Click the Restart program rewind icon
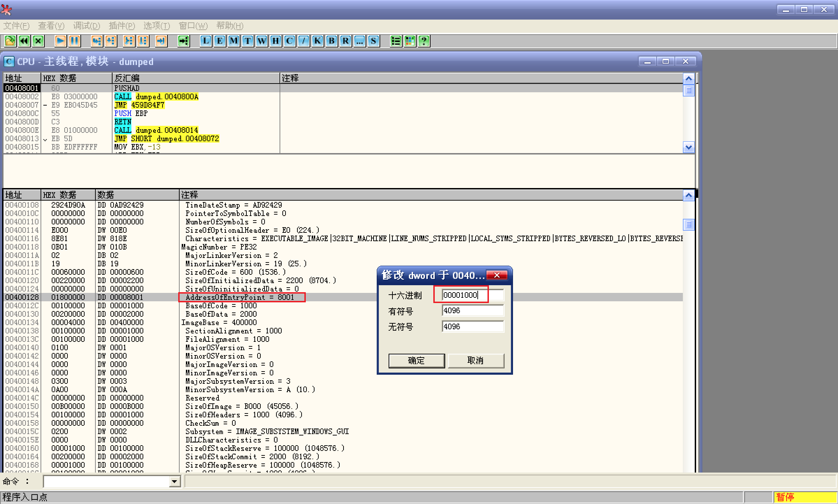The image size is (838, 504). point(24,41)
